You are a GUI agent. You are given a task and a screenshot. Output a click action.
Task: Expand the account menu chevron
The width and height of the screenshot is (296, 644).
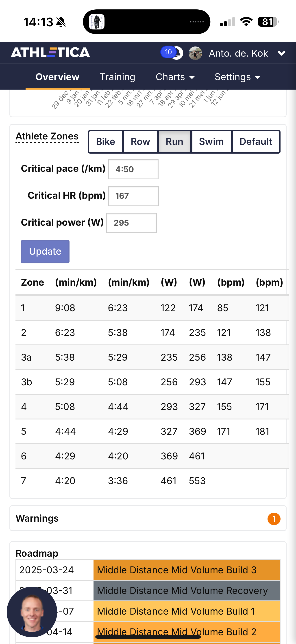281,53
